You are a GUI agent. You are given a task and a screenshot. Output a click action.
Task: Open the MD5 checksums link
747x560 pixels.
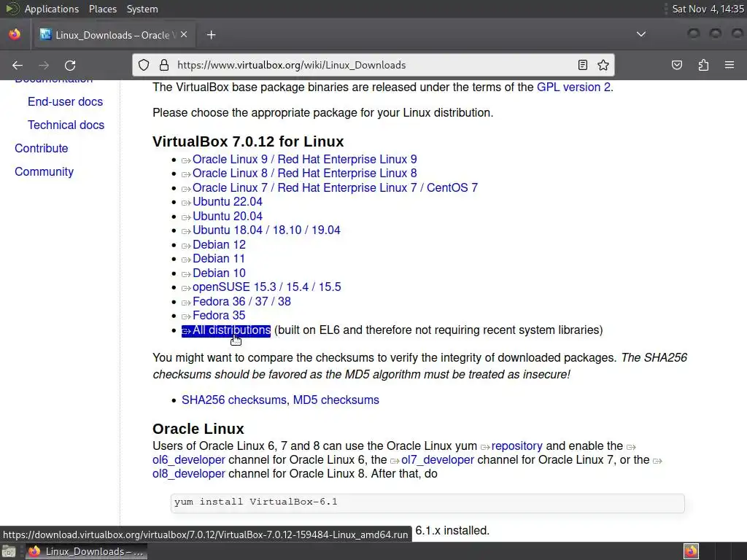(x=336, y=400)
